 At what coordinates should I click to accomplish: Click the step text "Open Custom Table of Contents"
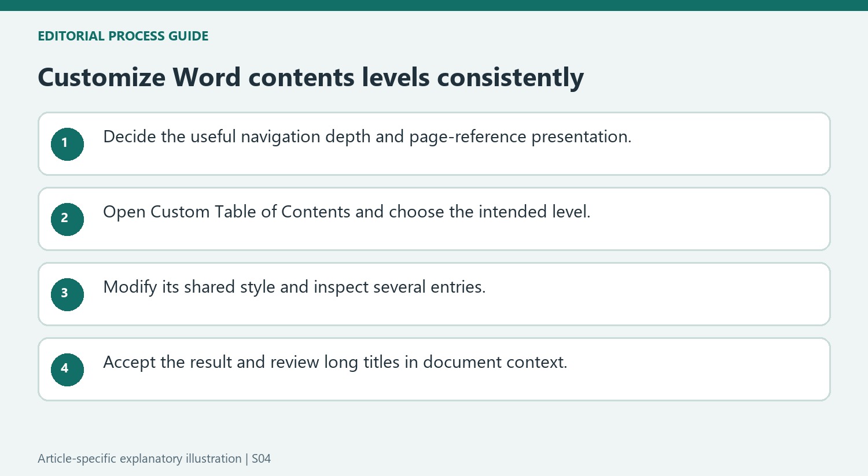[227, 212]
